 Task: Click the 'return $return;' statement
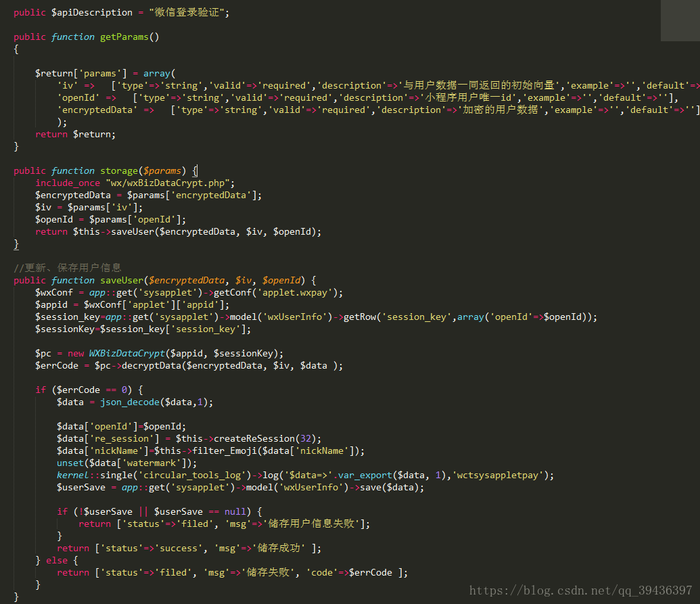coord(76,135)
